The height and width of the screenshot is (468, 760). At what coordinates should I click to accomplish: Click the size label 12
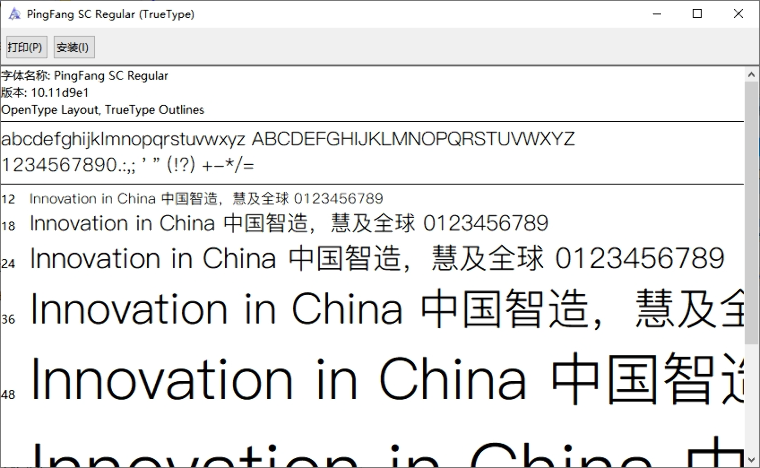pos(8,200)
